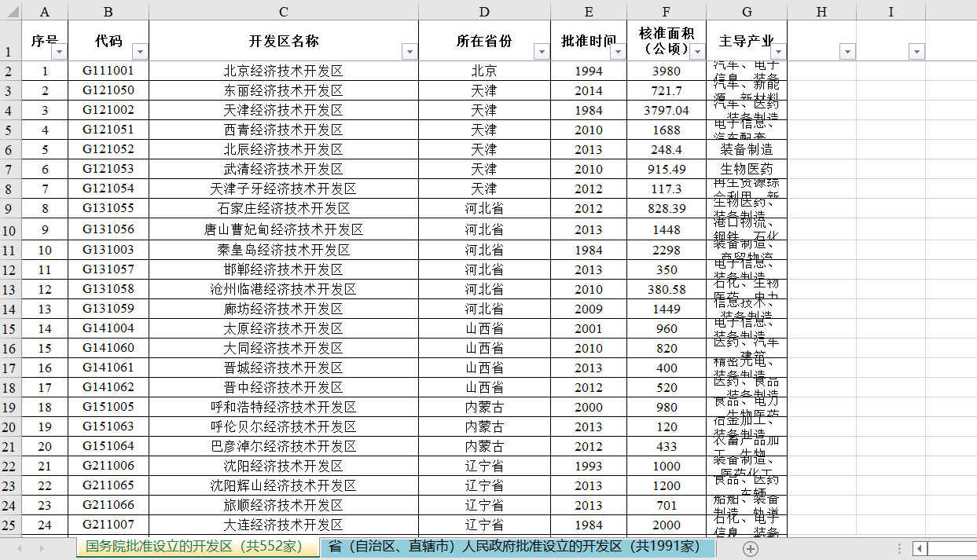Click code cell G151005

tap(108, 407)
